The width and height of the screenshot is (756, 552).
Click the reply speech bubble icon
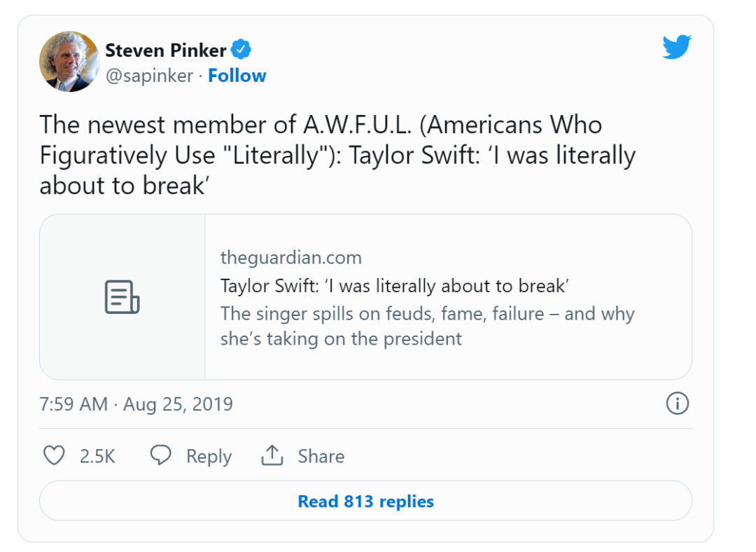(x=161, y=456)
